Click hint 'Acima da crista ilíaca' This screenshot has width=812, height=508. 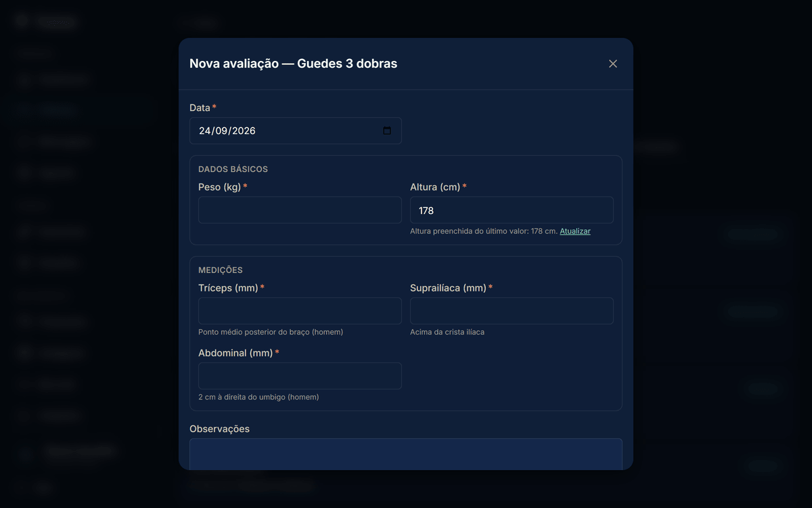coord(447,332)
